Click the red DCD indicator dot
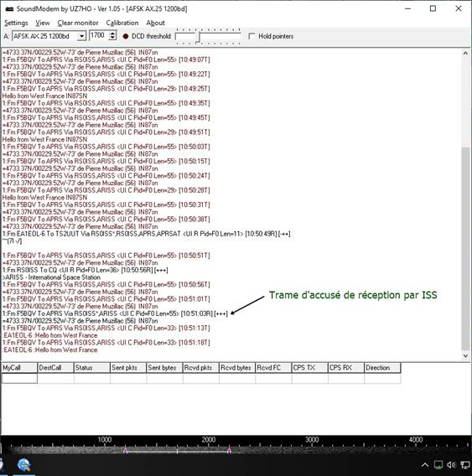 pyautogui.click(x=126, y=36)
